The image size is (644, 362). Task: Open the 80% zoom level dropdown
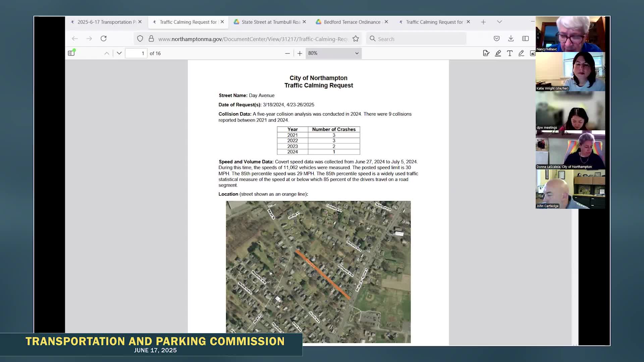pyautogui.click(x=333, y=53)
